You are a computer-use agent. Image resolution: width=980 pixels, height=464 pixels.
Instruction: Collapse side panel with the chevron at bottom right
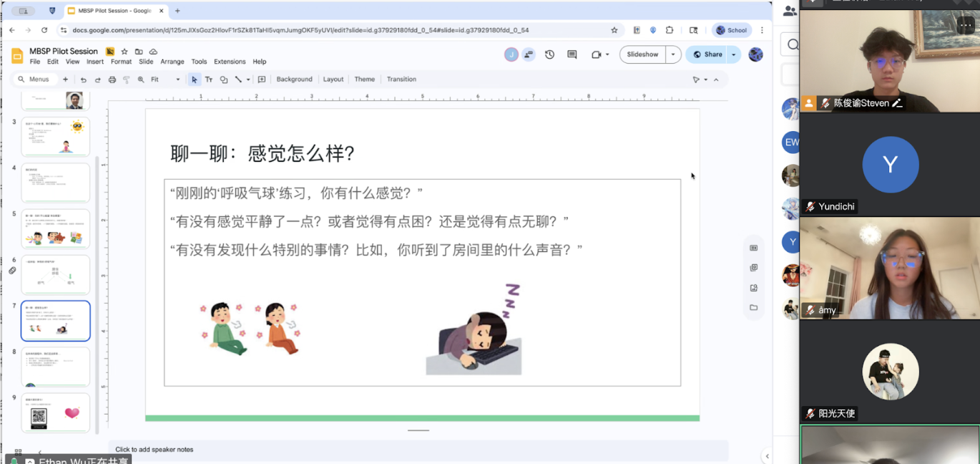[767, 456]
